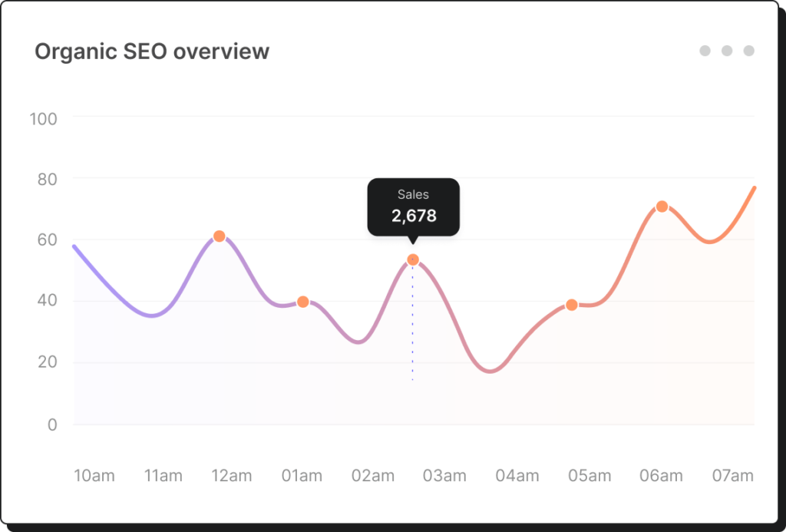Select the data point near 01am
This screenshot has width=786, height=532.
(x=303, y=302)
